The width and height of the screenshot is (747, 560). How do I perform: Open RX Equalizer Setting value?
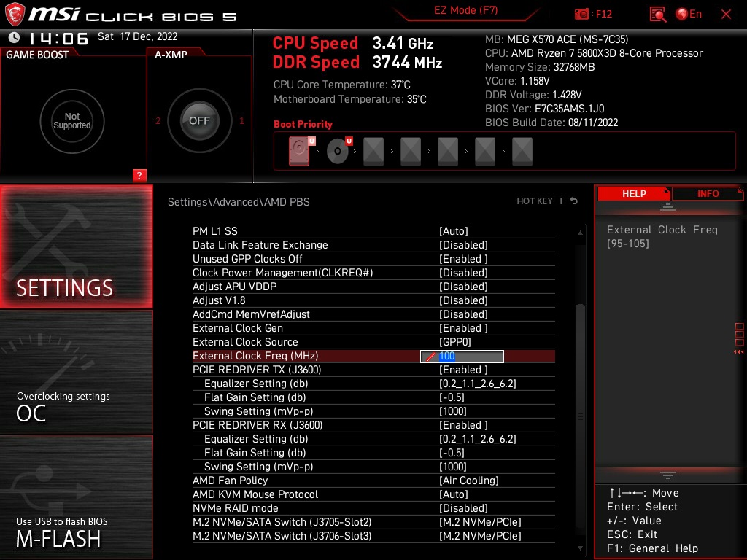pos(477,439)
